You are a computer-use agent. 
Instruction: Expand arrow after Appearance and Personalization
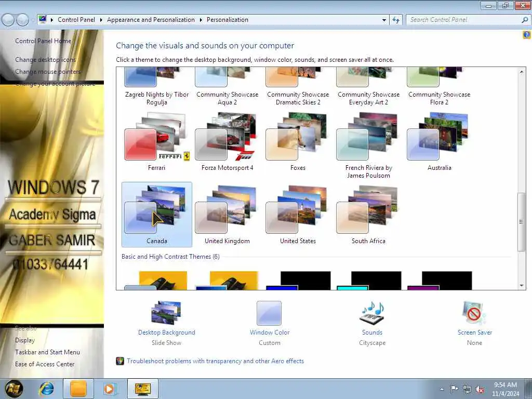[x=201, y=20]
